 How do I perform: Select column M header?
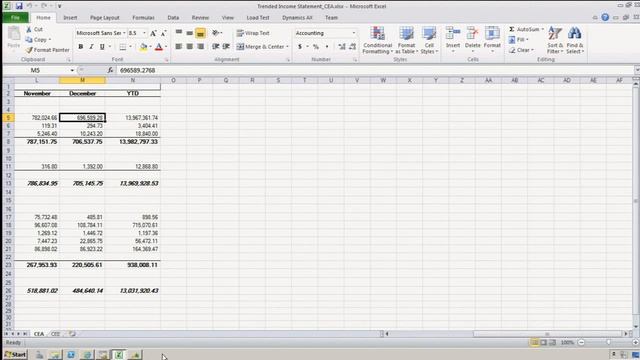coord(82,80)
